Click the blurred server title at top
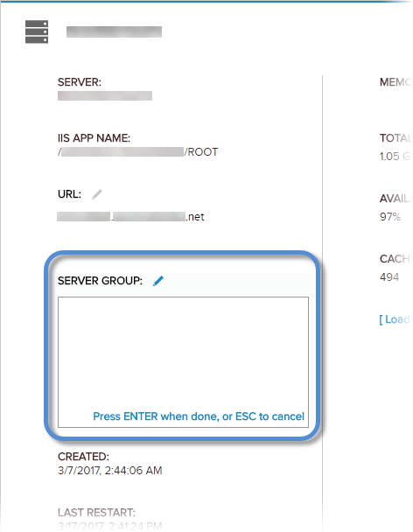 tap(114, 31)
